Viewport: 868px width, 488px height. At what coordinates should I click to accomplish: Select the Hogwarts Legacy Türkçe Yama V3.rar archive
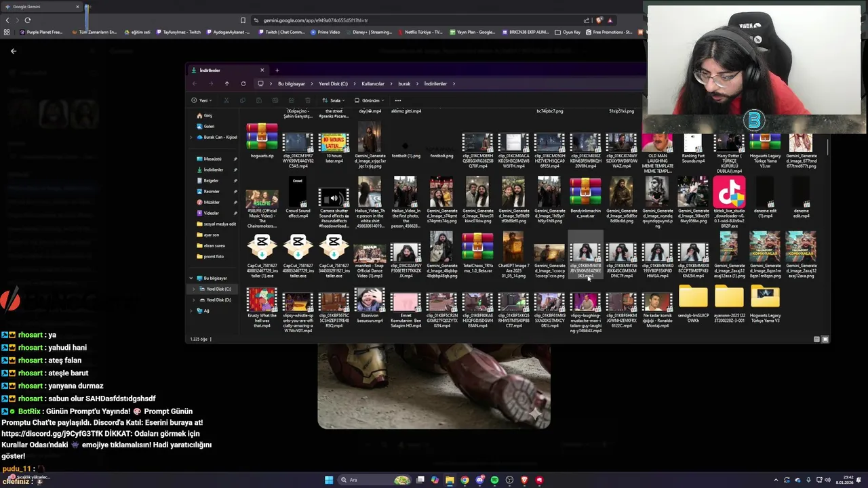pyautogui.click(x=765, y=142)
